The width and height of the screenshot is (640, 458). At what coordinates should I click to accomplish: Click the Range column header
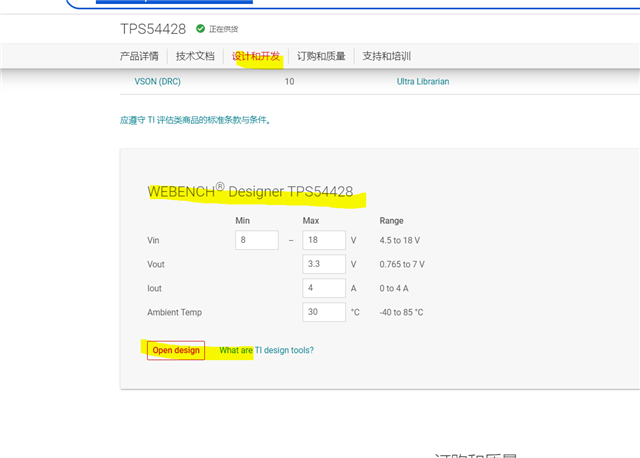(391, 220)
